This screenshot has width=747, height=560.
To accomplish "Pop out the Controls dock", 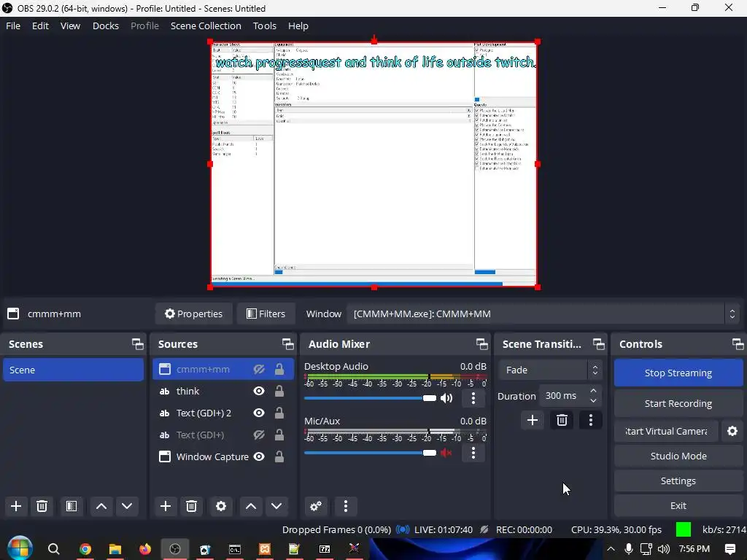I will [738, 344].
